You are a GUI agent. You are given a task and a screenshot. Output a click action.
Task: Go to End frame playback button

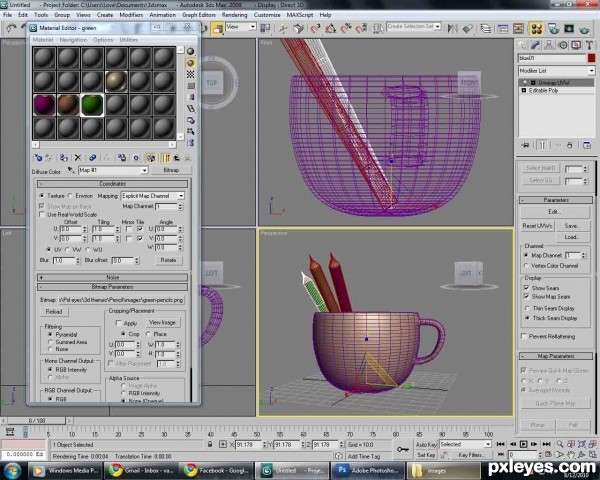[x=547, y=444]
